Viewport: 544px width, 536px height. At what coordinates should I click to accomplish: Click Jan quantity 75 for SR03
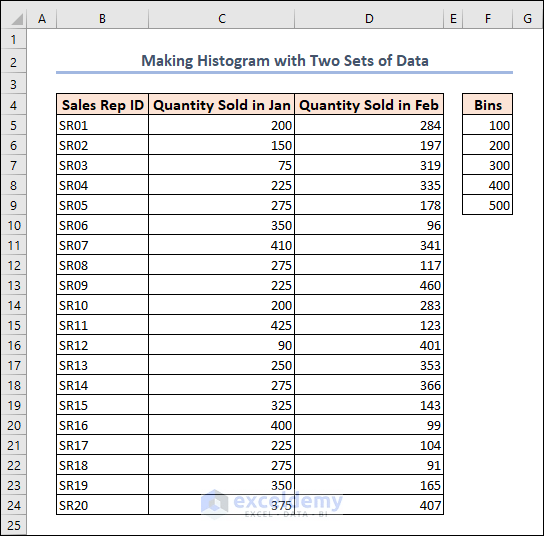(221, 165)
